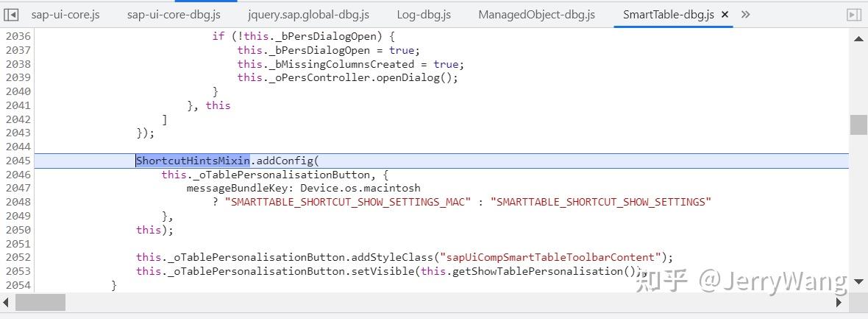Viewport: 868px width, 319px height.
Task: Switch to sap-ui-core.js tab
Action: [65, 15]
